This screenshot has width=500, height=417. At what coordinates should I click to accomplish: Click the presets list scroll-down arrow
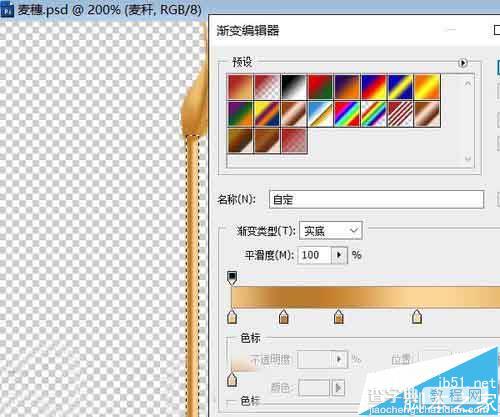pos(468,158)
